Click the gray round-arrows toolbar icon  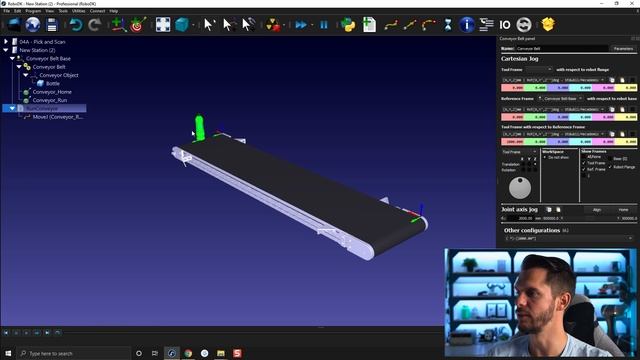[524, 25]
